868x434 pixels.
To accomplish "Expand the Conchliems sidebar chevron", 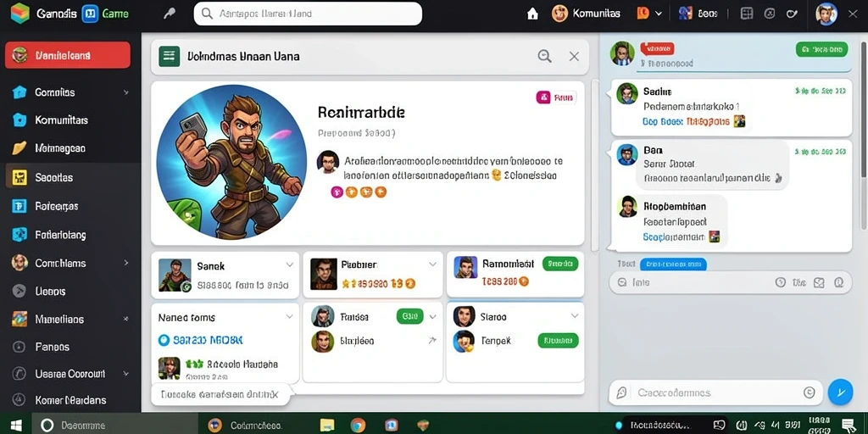I will 125,263.
